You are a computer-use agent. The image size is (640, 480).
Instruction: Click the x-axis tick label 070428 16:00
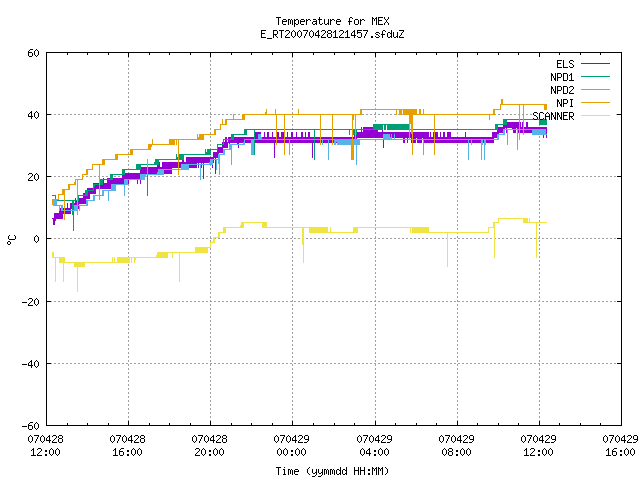pyautogui.click(x=127, y=446)
